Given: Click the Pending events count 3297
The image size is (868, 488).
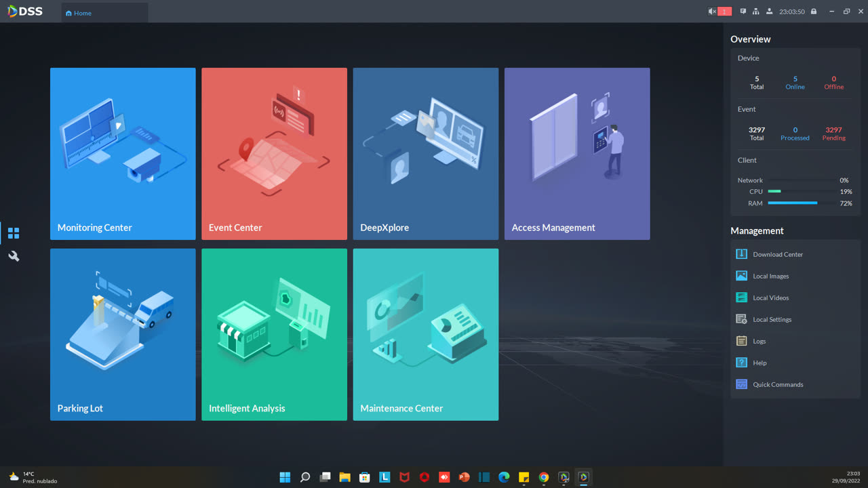Looking at the screenshot, I should click(834, 134).
